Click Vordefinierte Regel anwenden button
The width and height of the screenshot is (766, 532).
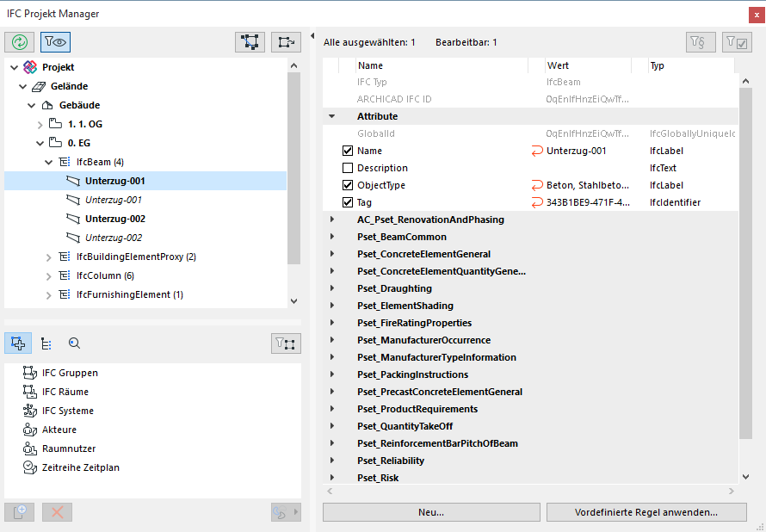point(646,512)
